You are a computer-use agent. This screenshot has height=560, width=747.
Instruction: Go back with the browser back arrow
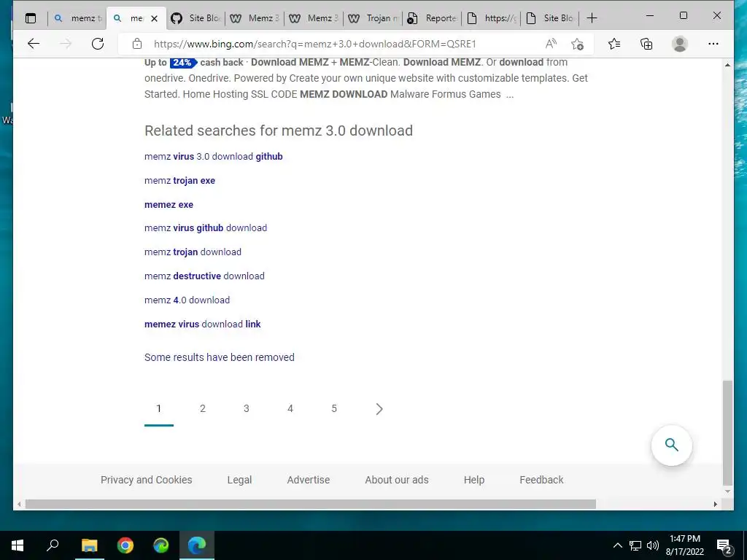(x=34, y=44)
